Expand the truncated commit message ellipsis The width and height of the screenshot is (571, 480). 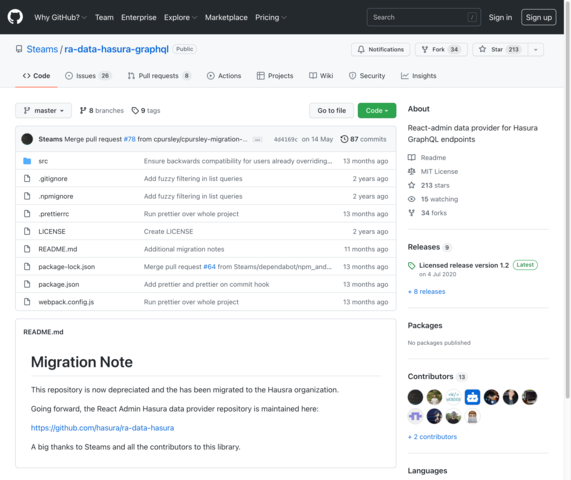[257, 139]
